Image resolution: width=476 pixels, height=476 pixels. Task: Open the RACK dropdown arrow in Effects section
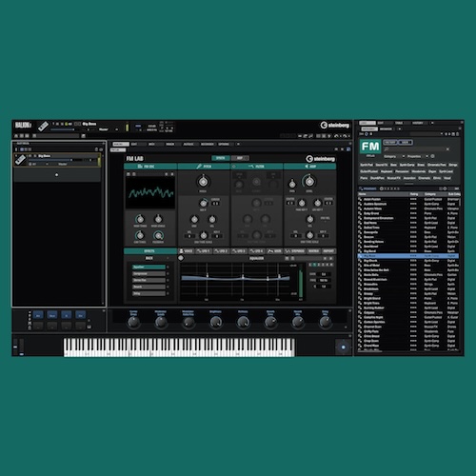tap(168, 258)
